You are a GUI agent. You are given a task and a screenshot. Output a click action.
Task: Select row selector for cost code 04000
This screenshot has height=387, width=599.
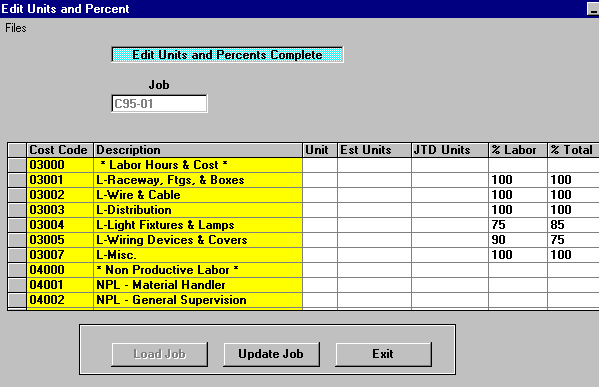(x=17, y=270)
